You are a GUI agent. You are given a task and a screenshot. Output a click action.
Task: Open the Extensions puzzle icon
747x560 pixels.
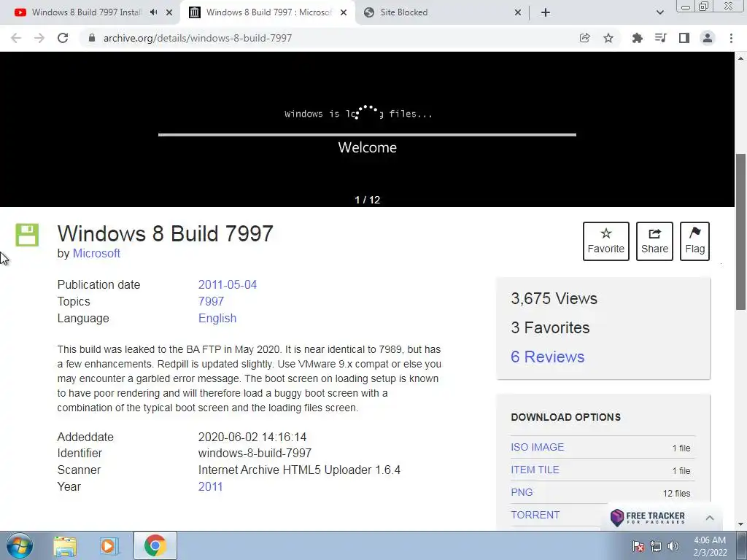click(x=637, y=38)
